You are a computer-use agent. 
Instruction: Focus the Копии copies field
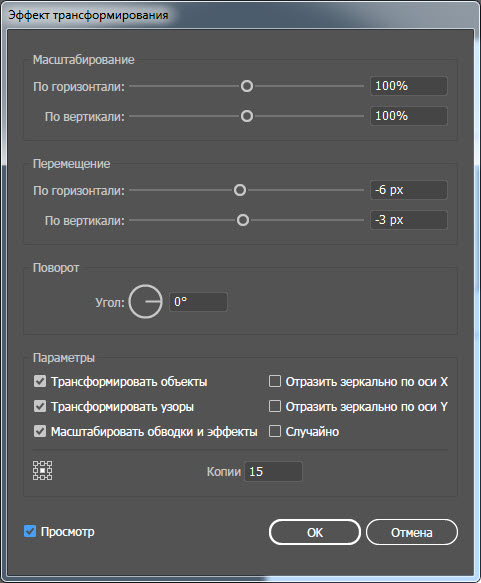[x=273, y=471]
